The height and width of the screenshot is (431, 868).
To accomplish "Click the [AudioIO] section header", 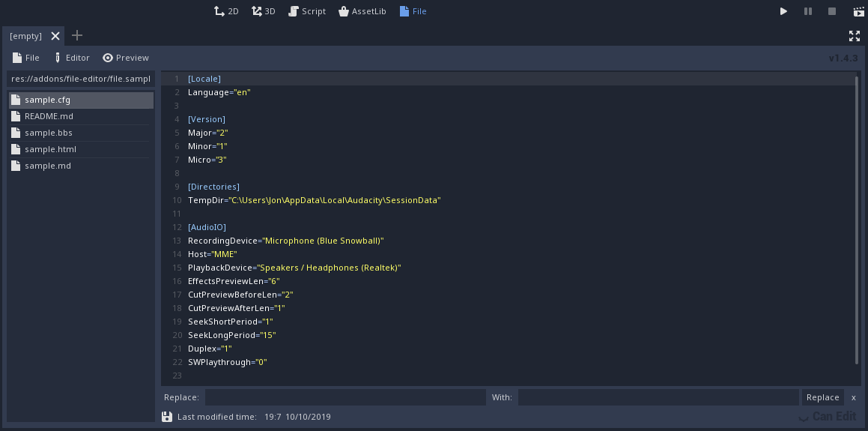I will [x=207, y=227].
